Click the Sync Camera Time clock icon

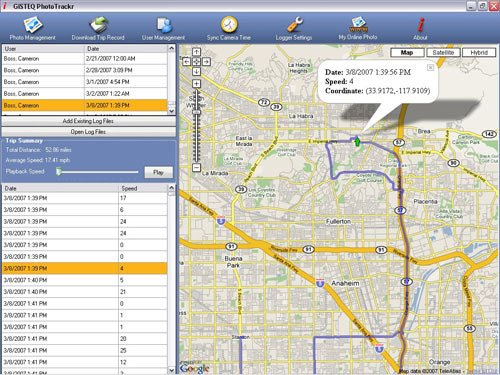pyautogui.click(x=229, y=24)
